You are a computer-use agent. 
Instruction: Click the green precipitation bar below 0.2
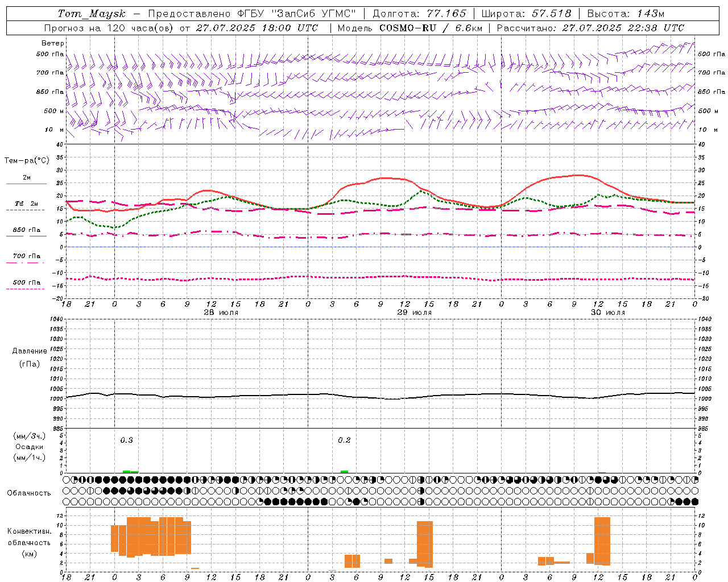point(344,472)
